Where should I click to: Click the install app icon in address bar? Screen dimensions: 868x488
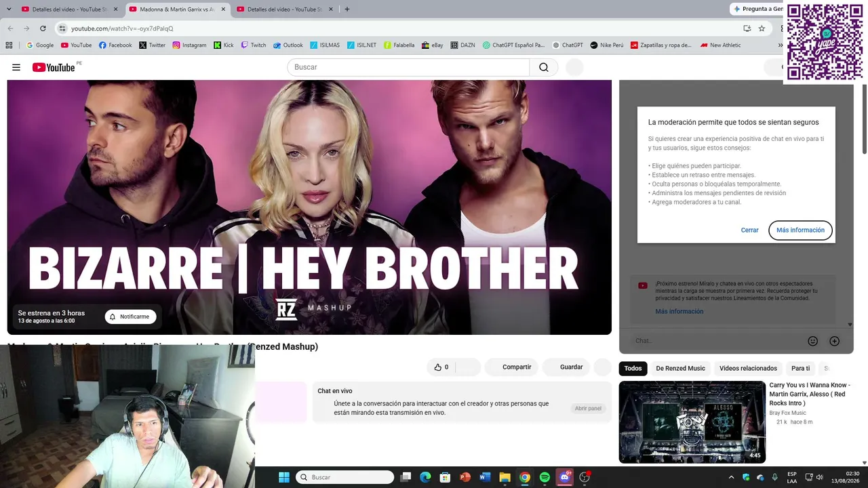click(x=747, y=28)
